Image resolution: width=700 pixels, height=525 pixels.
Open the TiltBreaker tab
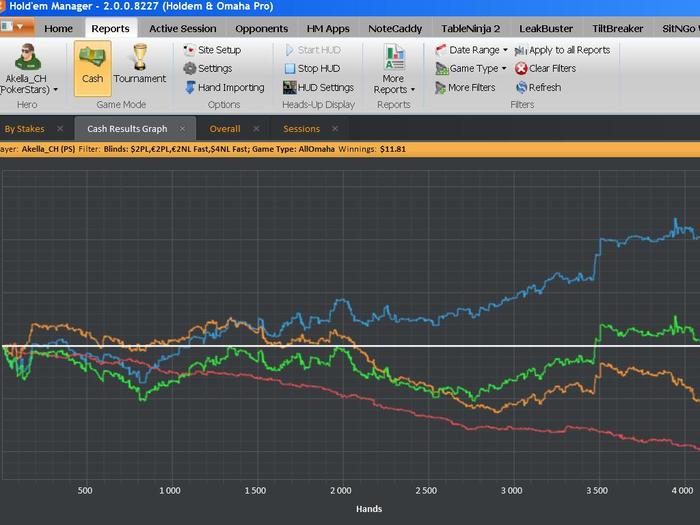[618, 29]
